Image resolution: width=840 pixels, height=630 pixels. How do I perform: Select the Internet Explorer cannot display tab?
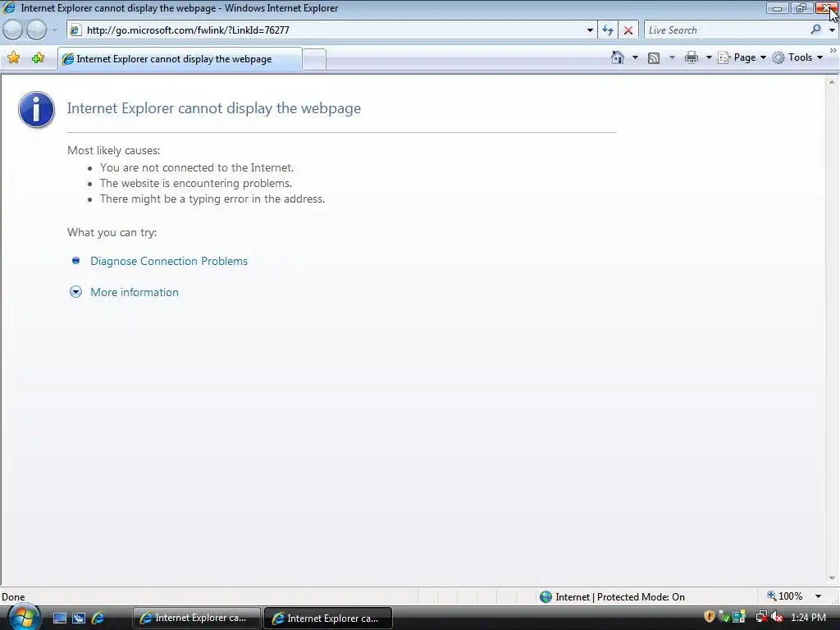click(x=180, y=59)
